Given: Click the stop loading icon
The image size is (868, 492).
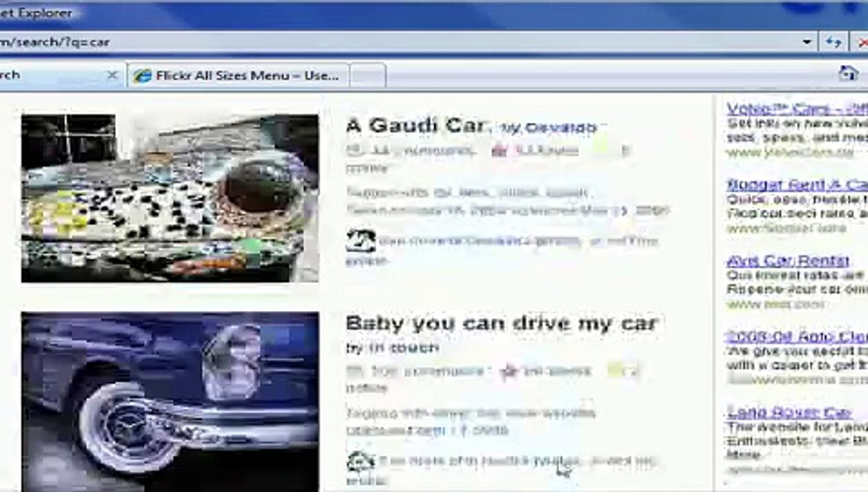Looking at the screenshot, I should (863, 42).
